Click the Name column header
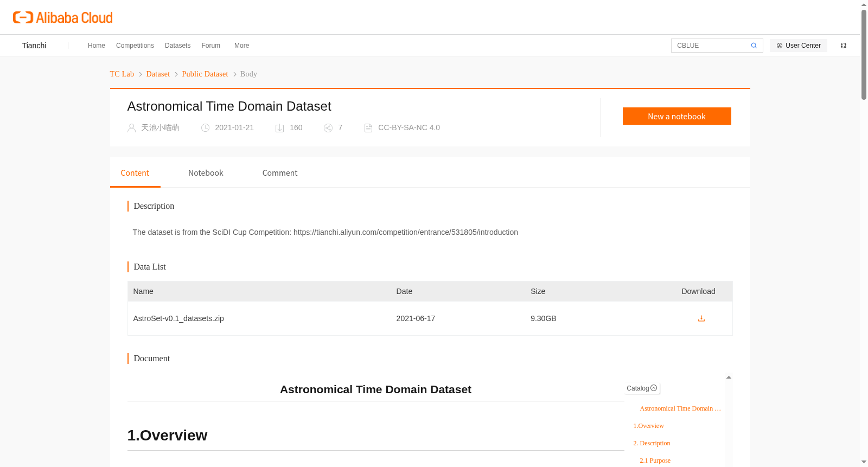 click(x=143, y=291)
